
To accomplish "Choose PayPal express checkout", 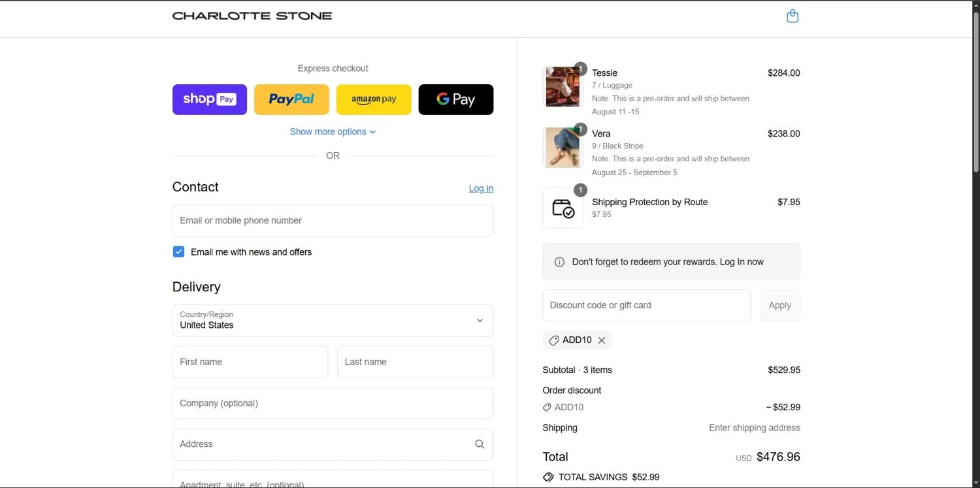I will [291, 99].
